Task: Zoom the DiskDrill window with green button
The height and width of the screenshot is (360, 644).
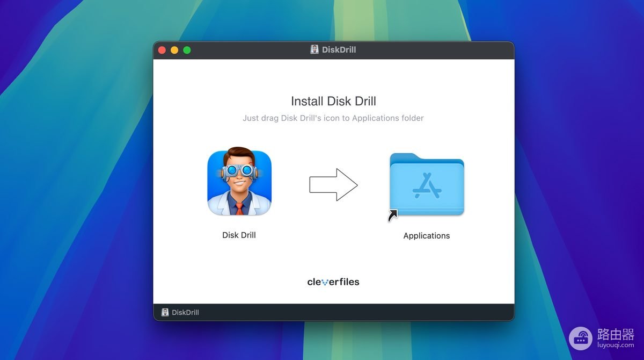Action: [187, 50]
